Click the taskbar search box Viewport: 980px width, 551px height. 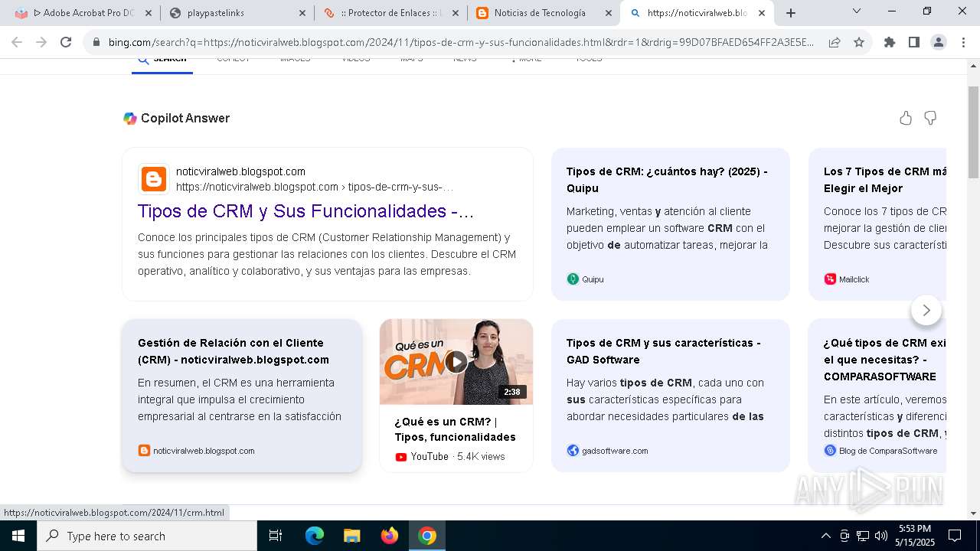tap(147, 536)
